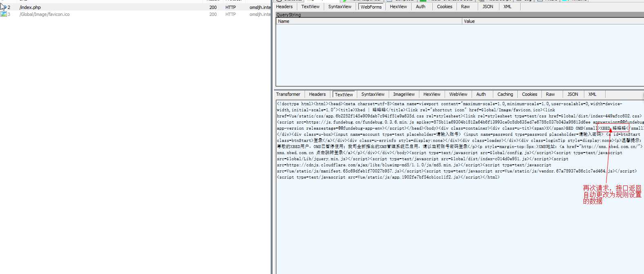Switch to the Caching tab

(505, 94)
